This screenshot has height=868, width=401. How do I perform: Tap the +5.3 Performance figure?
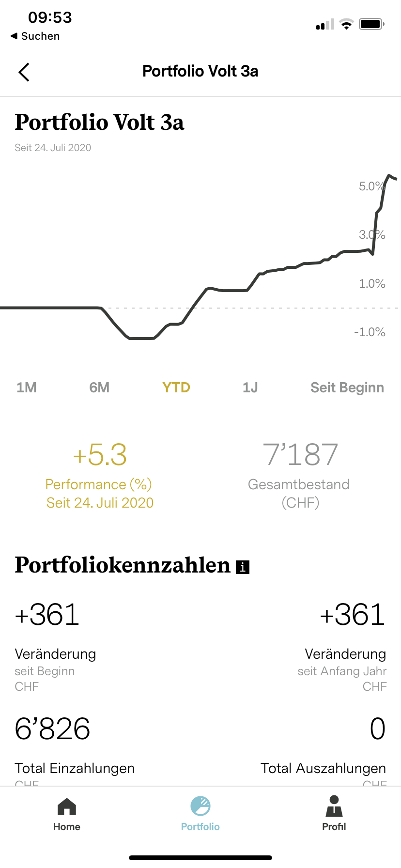(x=100, y=455)
